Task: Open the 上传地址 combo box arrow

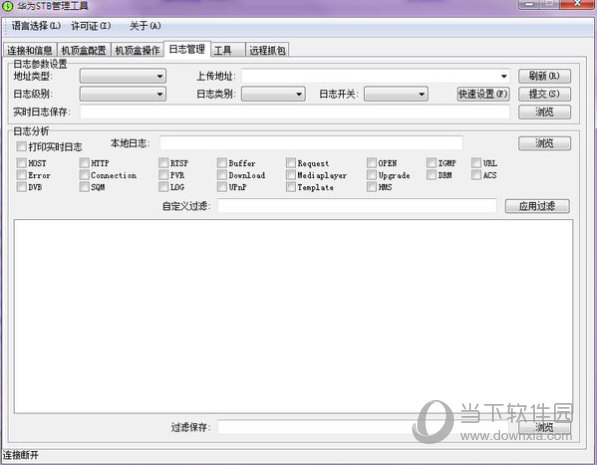Action: pyautogui.click(x=504, y=76)
